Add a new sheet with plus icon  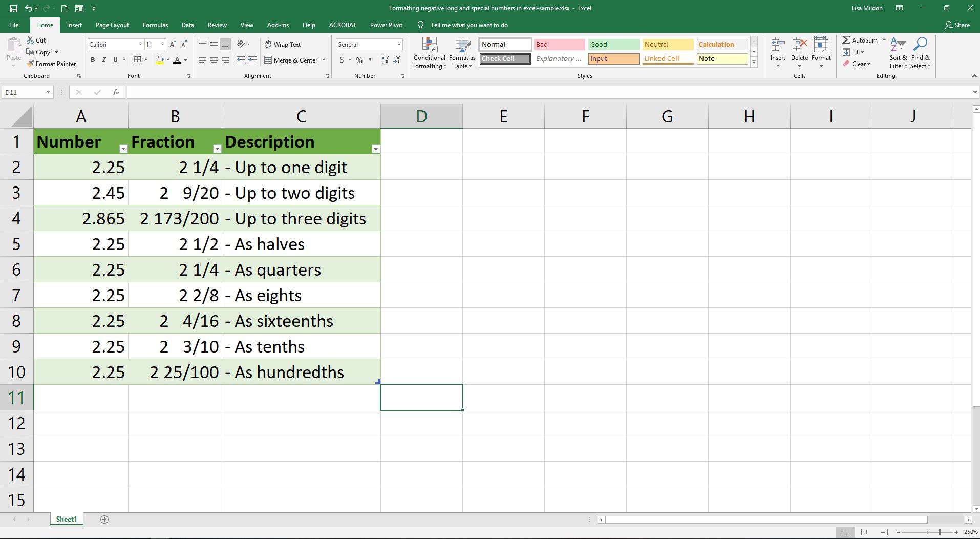tap(104, 520)
